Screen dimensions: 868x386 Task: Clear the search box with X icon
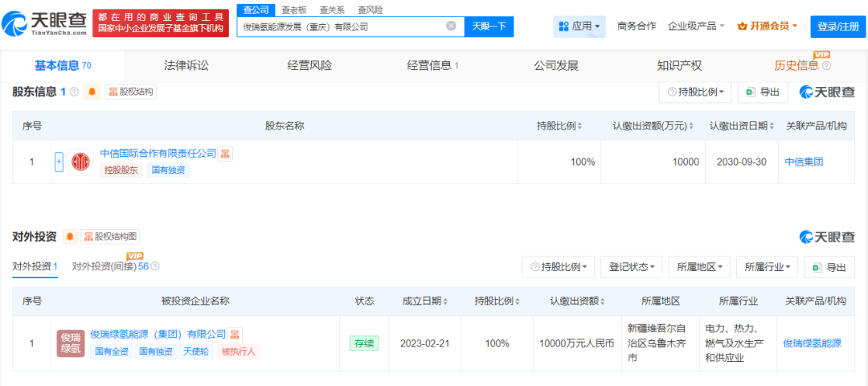[451, 26]
